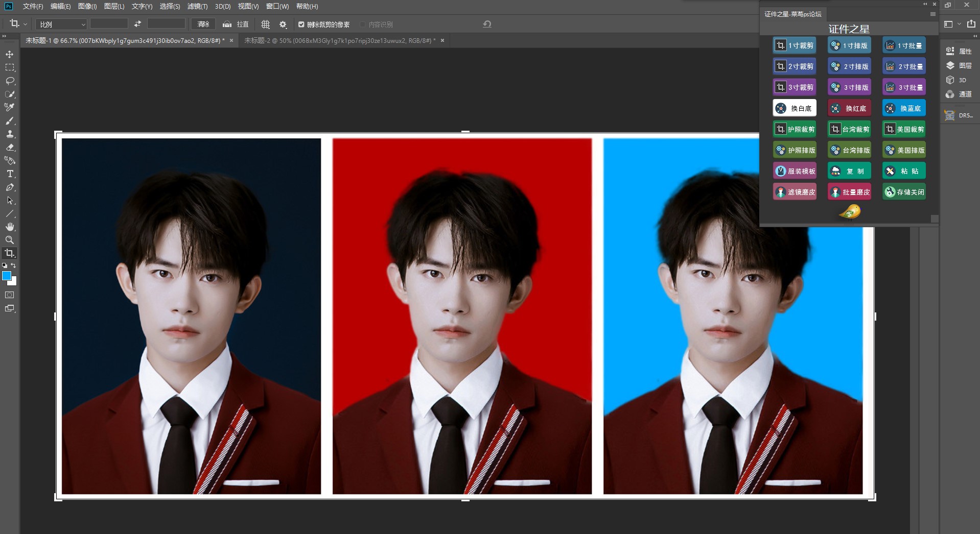Enable the 内容识别 checkbox

click(363, 24)
